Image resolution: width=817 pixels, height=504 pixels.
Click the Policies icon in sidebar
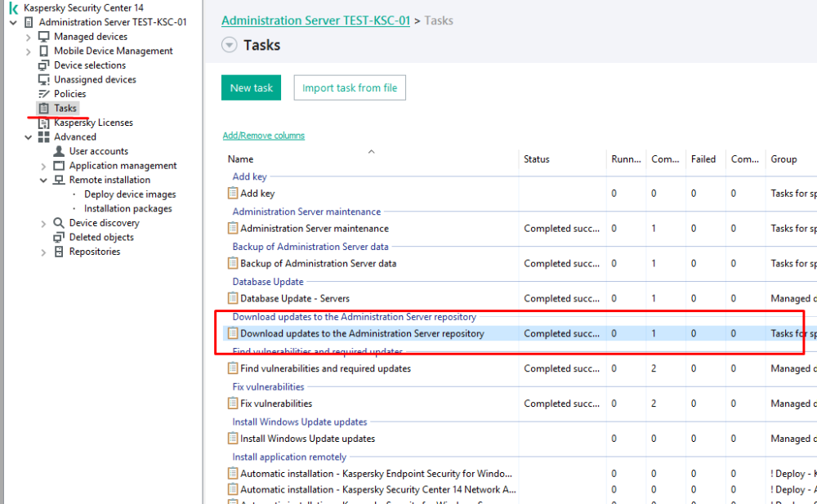point(44,94)
